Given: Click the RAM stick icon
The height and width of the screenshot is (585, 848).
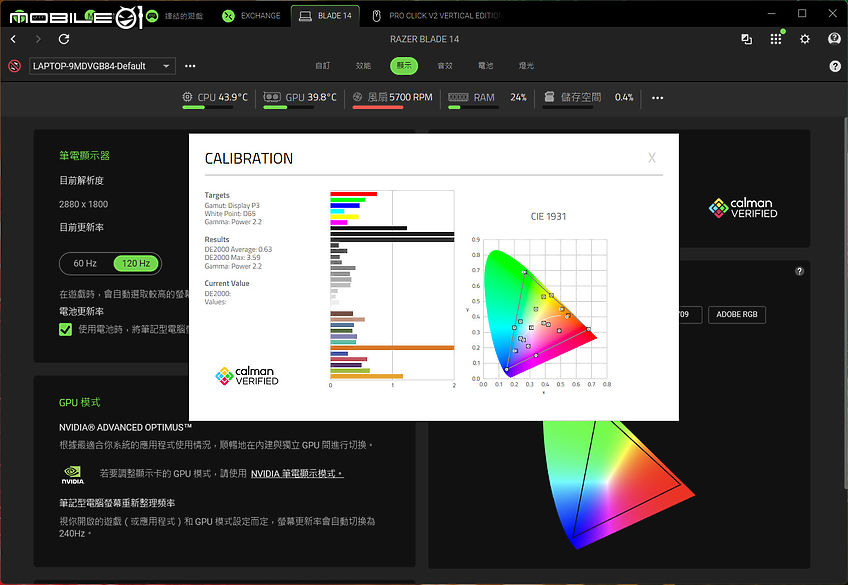Looking at the screenshot, I should click(458, 97).
